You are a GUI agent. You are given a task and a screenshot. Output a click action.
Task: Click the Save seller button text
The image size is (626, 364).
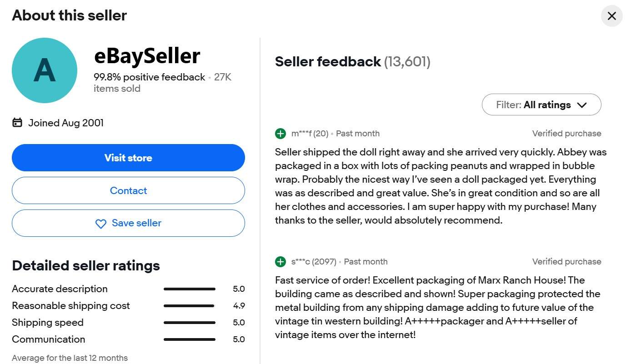[136, 223]
